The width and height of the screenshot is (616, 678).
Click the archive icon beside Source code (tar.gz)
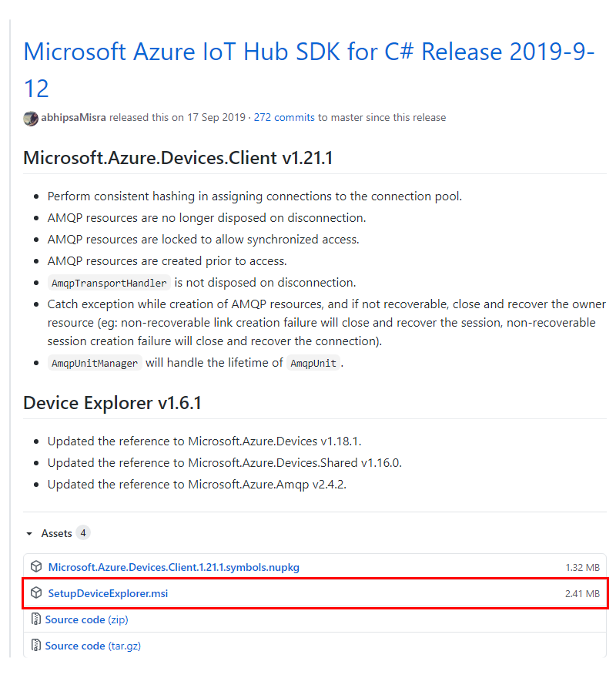tap(36, 646)
